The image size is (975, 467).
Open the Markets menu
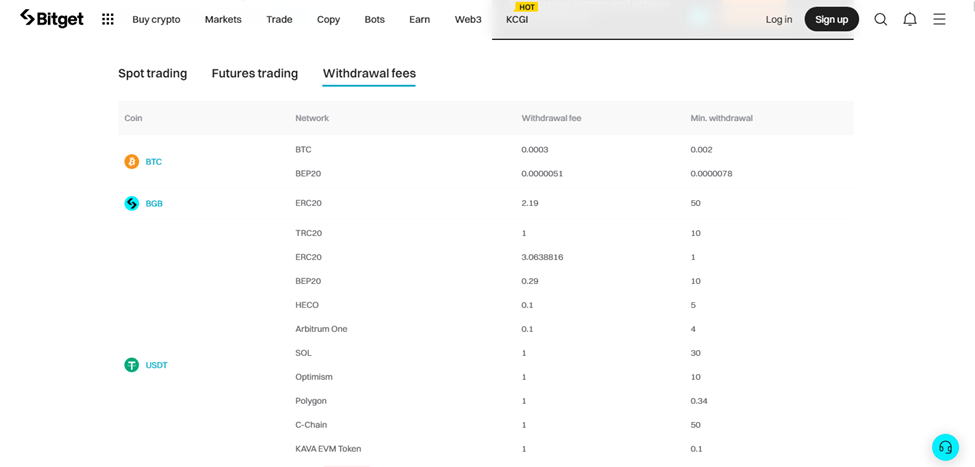(223, 19)
